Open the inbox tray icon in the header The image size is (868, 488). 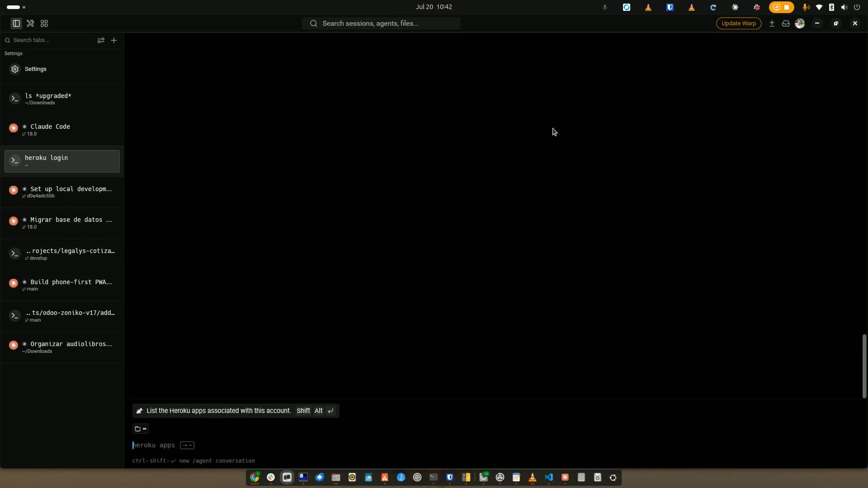tap(786, 23)
